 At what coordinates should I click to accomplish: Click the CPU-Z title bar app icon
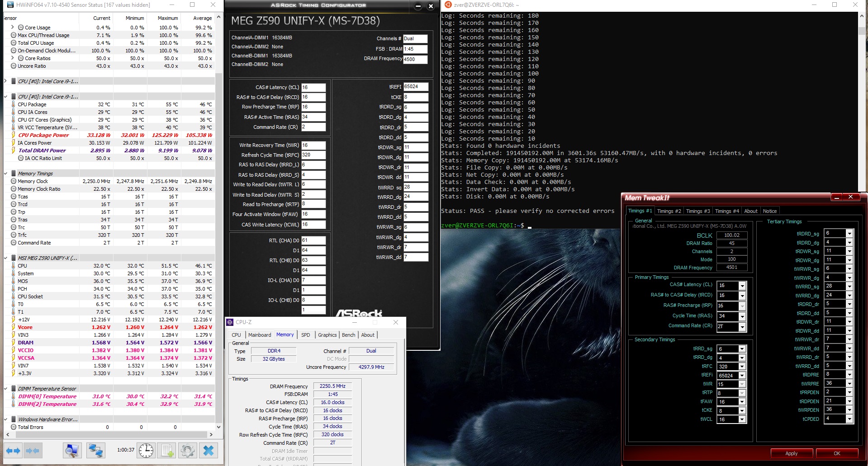click(x=230, y=322)
